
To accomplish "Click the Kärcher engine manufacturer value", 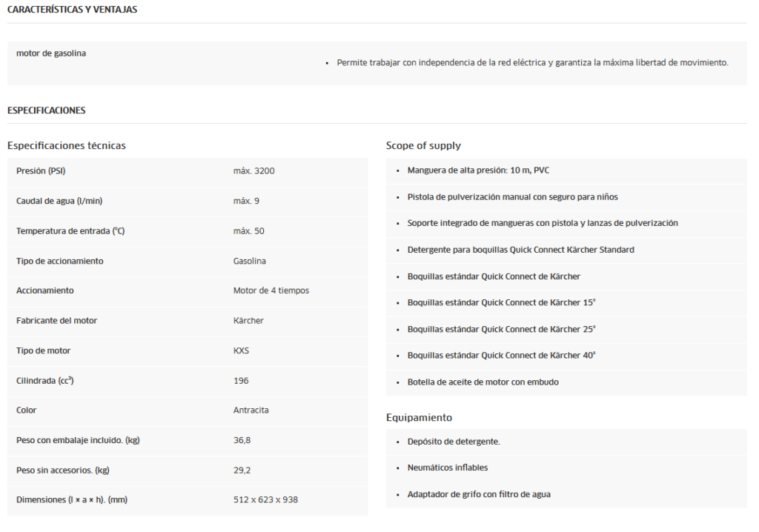I will (248, 321).
